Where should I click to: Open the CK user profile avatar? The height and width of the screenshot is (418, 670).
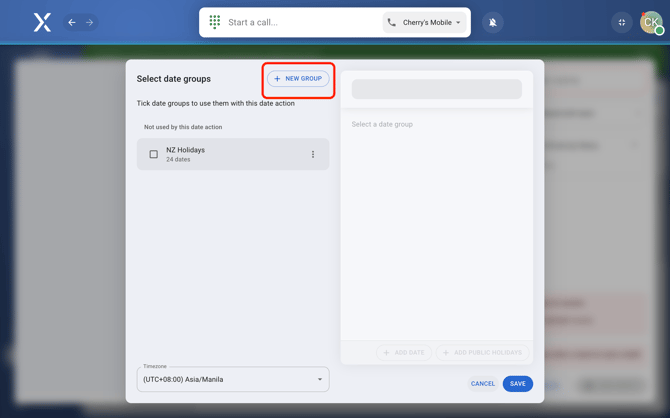[x=651, y=22]
